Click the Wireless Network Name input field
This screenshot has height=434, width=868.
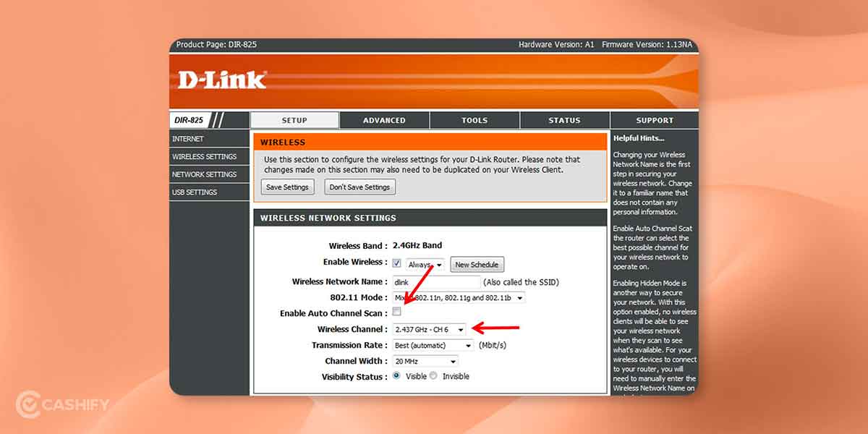pos(436,282)
